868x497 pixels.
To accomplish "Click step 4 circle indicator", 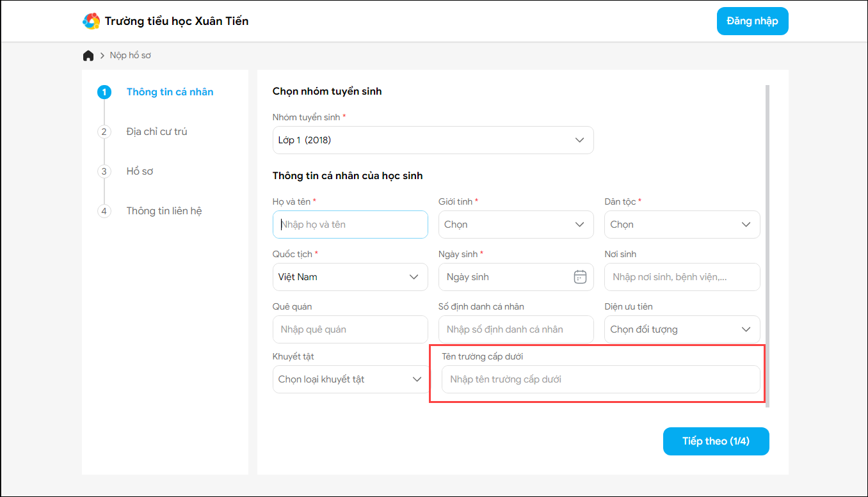I will pos(104,211).
